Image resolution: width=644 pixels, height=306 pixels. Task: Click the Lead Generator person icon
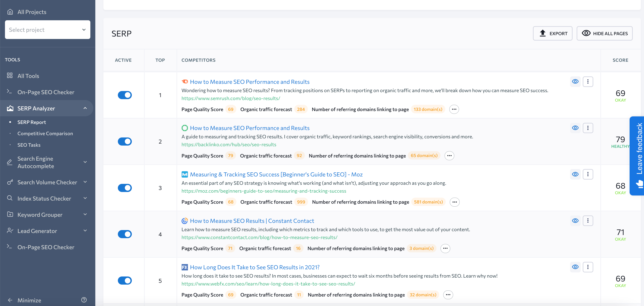click(x=10, y=231)
